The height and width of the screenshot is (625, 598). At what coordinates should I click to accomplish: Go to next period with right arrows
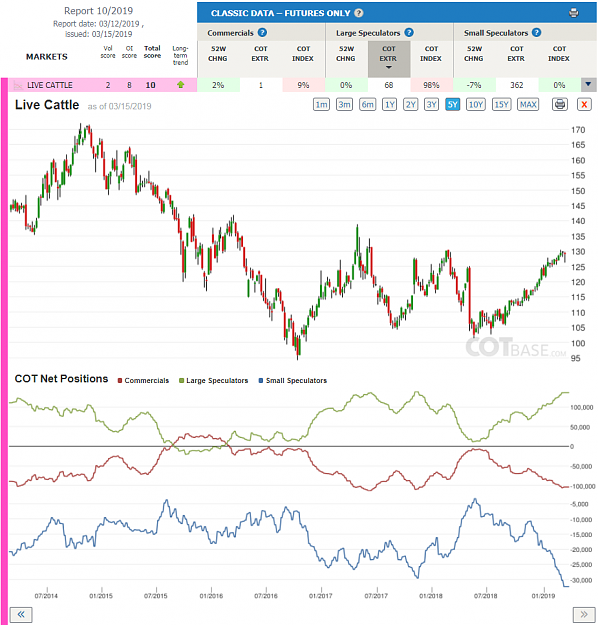tap(584, 615)
